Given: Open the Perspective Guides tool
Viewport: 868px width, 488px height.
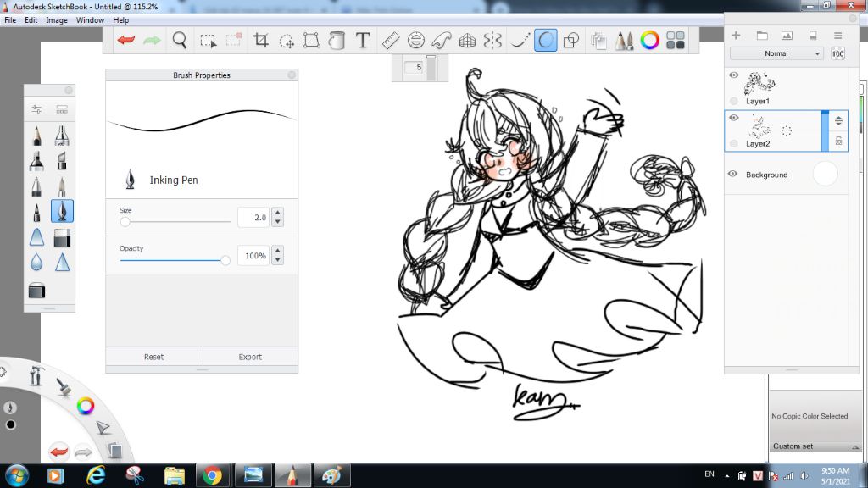Looking at the screenshot, I should pos(467,41).
